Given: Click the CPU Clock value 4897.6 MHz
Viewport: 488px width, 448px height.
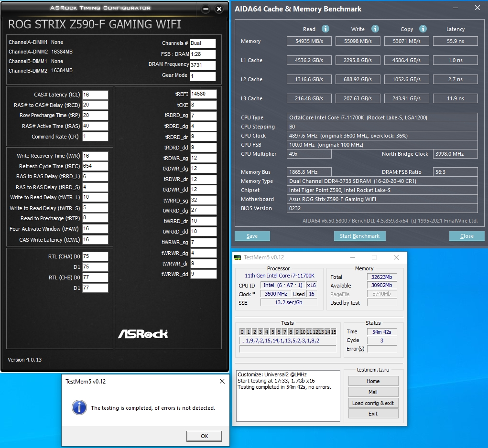Looking at the screenshot, I should [x=382, y=136].
